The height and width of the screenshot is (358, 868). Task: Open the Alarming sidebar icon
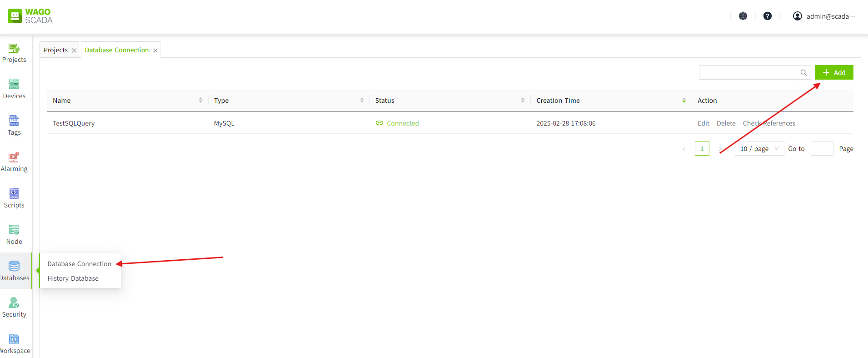(x=14, y=157)
